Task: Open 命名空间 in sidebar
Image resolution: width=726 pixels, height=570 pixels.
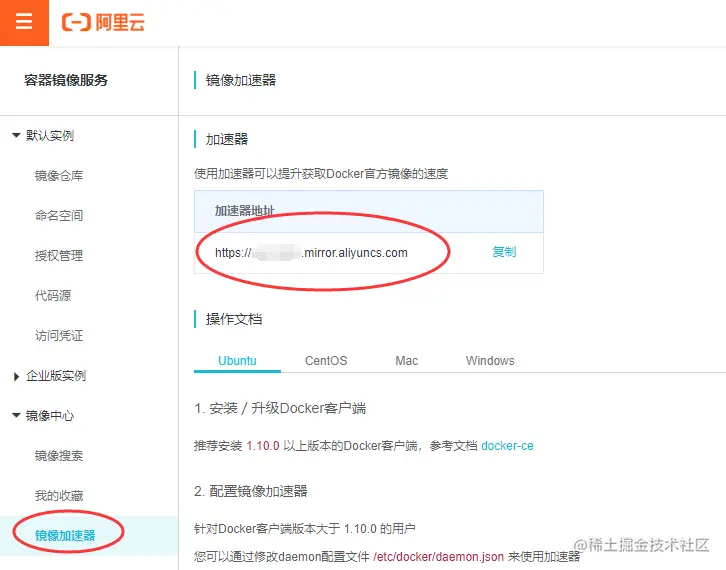Action: click(x=59, y=215)
